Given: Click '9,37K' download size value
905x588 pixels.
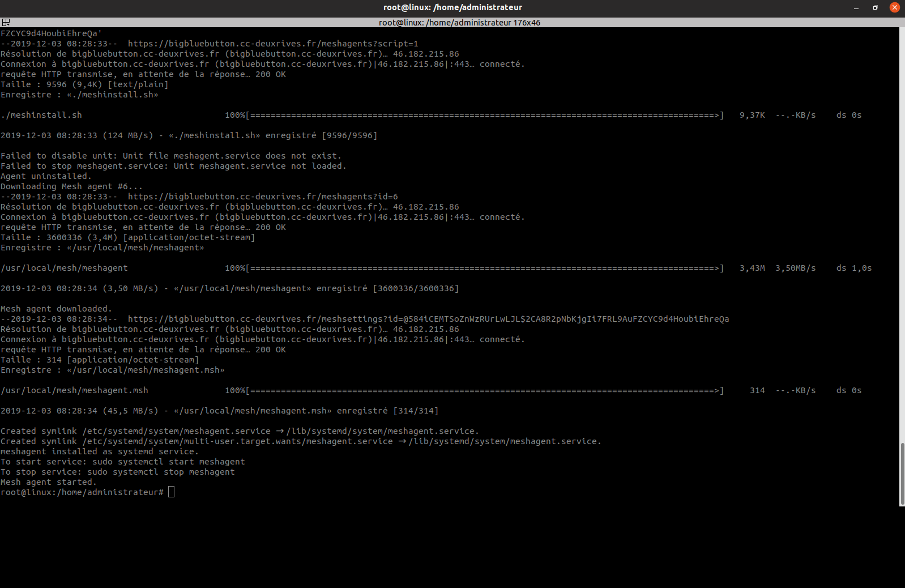Looking at the screenshot, I should (x=752, y=115).
